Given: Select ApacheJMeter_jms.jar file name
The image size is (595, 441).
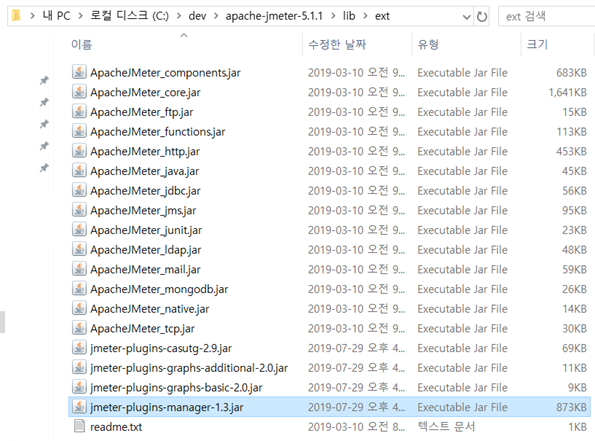Looking at the screenshot, I should [x=143, y=210].
